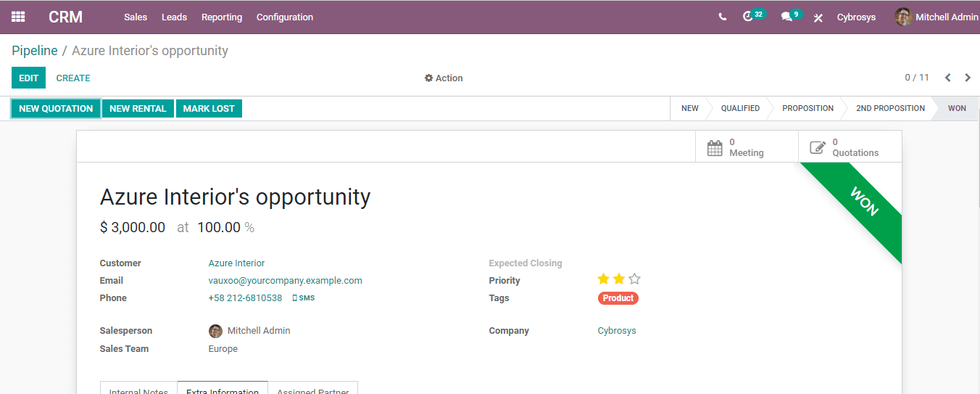Select the WON stage

[x=957, y=108]
